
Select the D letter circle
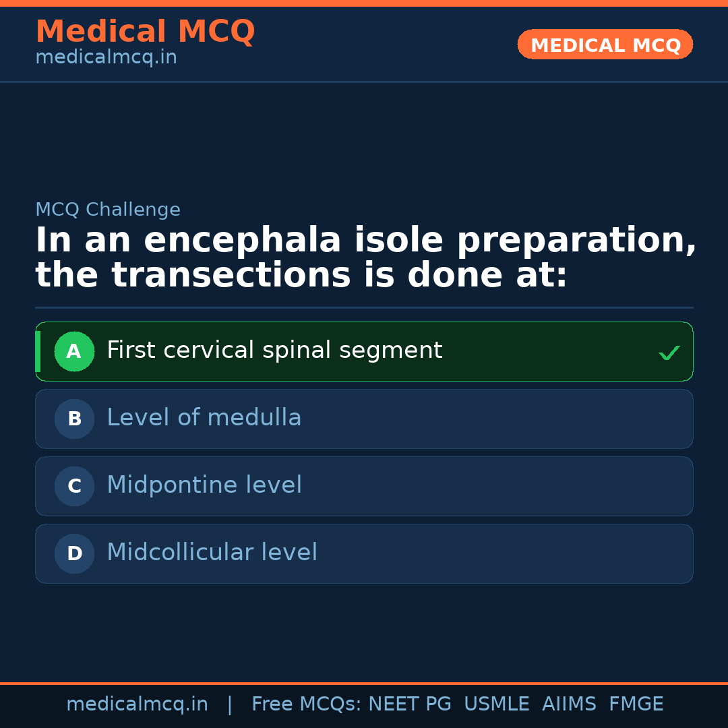(x=74, y=553)
